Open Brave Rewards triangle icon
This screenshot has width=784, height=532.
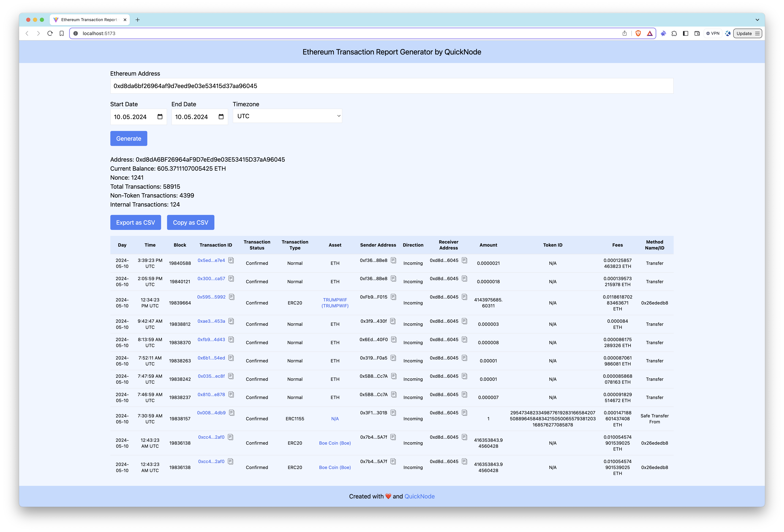click(x=650, y=33)
